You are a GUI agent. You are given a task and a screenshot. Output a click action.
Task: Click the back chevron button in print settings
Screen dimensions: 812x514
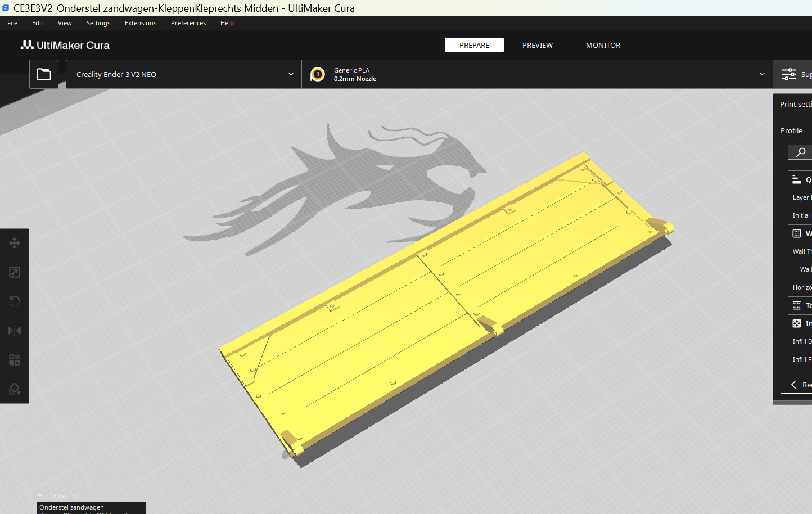point(796,385)
